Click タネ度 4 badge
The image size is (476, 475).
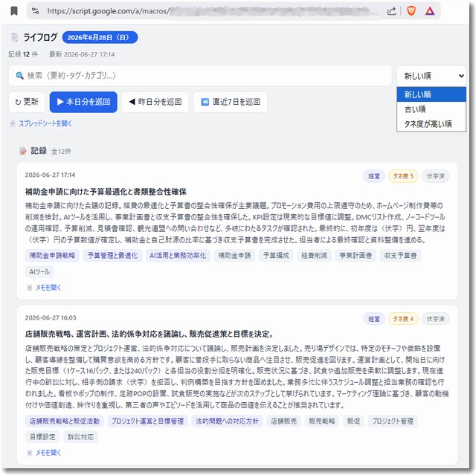click(403, 319)
